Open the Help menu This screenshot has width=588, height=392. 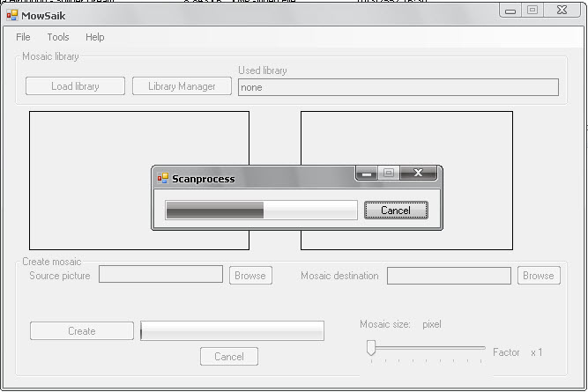click(95, 37)
